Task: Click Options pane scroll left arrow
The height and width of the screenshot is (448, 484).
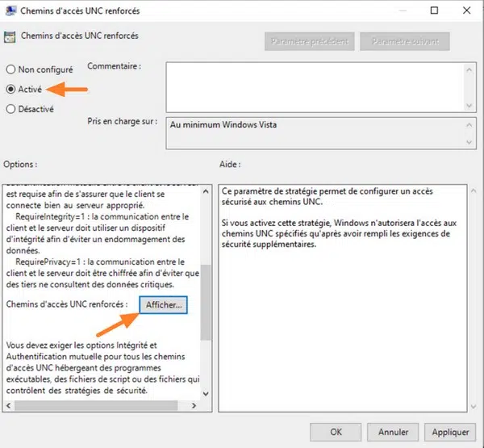Action: pos(9,405)
